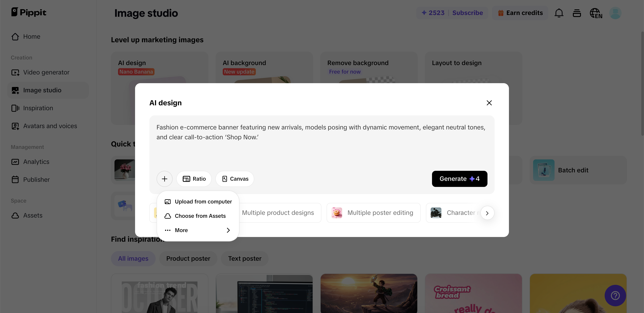
Task: Click the stacked layers icon in header
Action: pyautogui.click(x=577, y=13)
